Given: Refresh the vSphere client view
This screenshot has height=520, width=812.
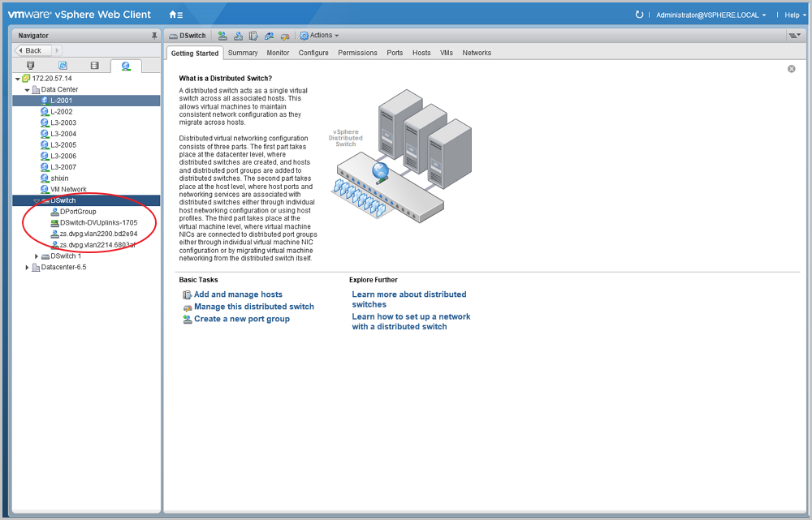Looking at the screenshot, I should pyautogui.click(x=639, y=15).
